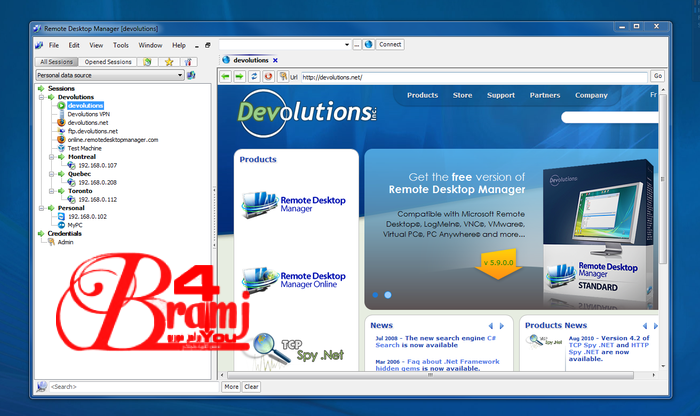
Task: Select the Test Machine session
Action: click(x=84, y=148)
